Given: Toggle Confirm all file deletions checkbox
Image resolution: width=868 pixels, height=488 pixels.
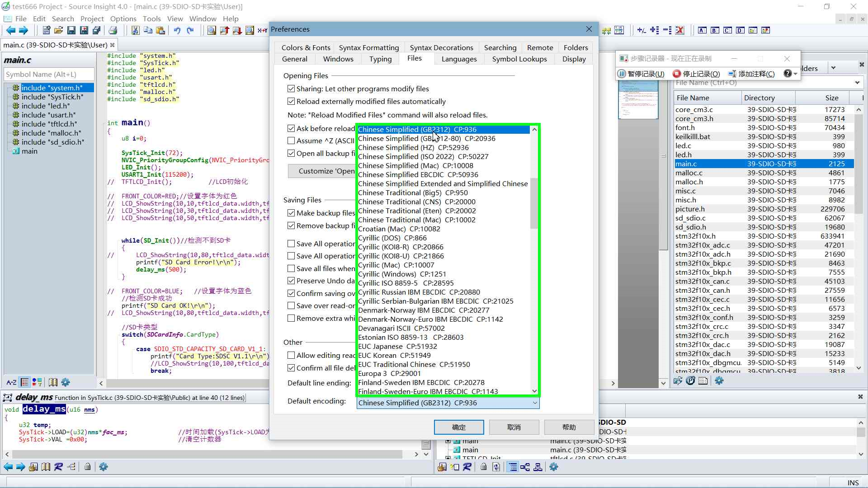Looking at the screenshot, I should (291, 368).
